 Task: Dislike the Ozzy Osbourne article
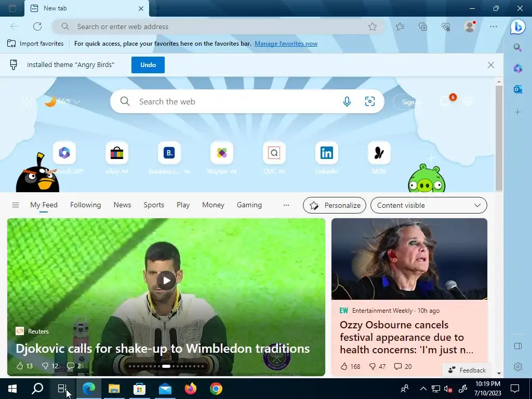pyautogui.click(x=377, y=366)
